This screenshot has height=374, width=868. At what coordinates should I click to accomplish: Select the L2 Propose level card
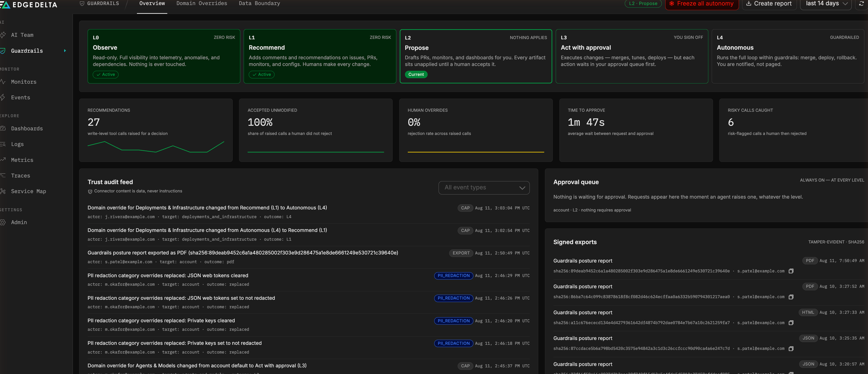[x=476, y=56]
